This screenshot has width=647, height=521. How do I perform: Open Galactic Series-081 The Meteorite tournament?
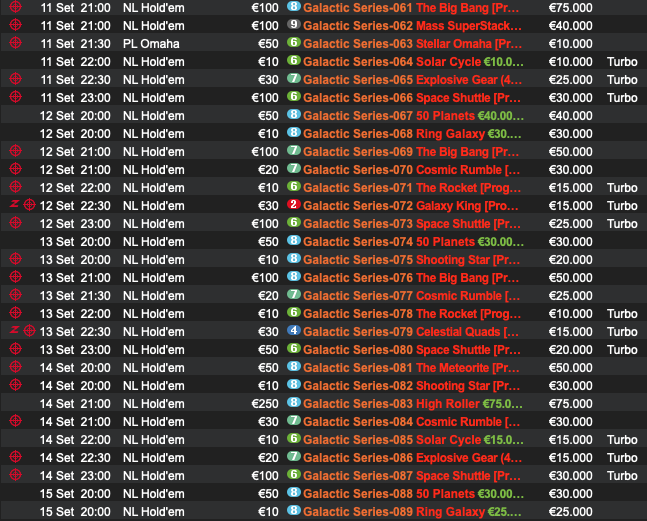pyautogui.click(x=411, y=368)
